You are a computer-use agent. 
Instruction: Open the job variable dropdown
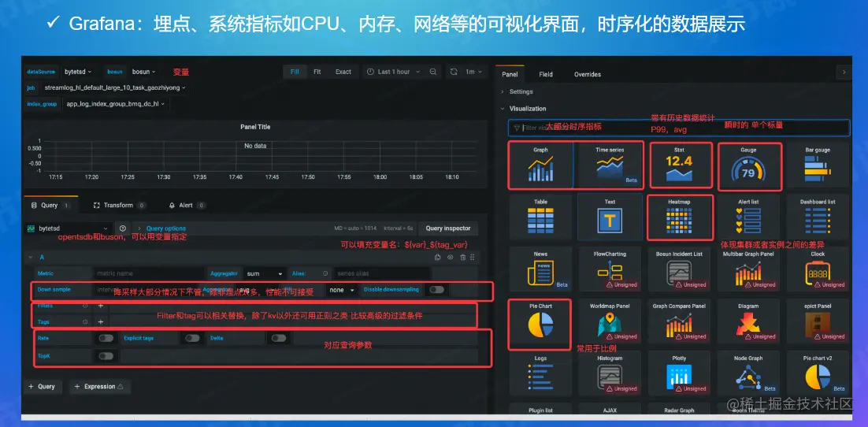click(x=114, y=87)
